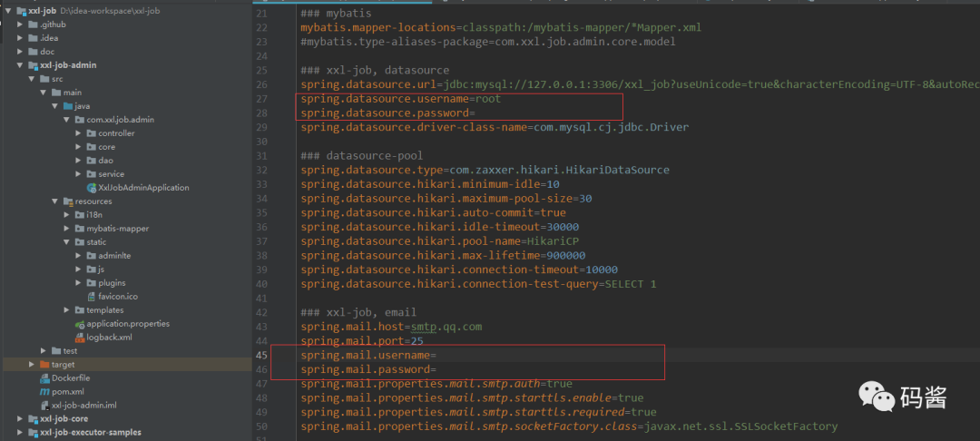Click the favicon.ico file icon
The height and width of the screenshot is (441, 980).
point(92,296)
